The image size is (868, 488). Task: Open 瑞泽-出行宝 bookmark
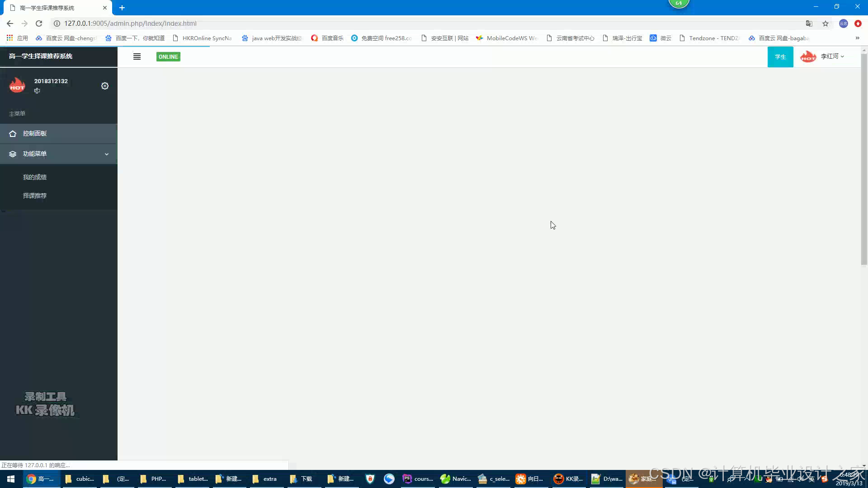tap(623, 38)
